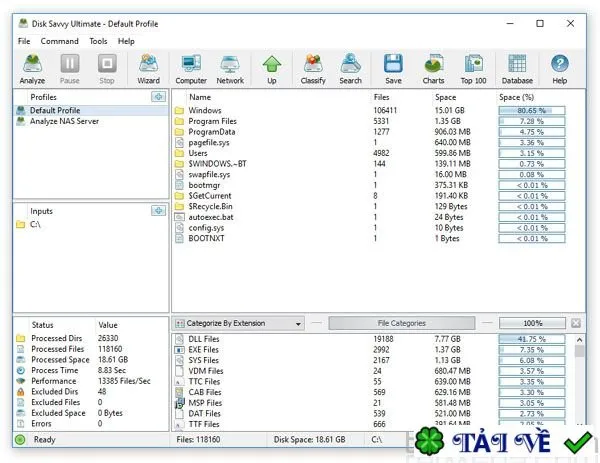Click the File Categories button

(x=402, y=323)
